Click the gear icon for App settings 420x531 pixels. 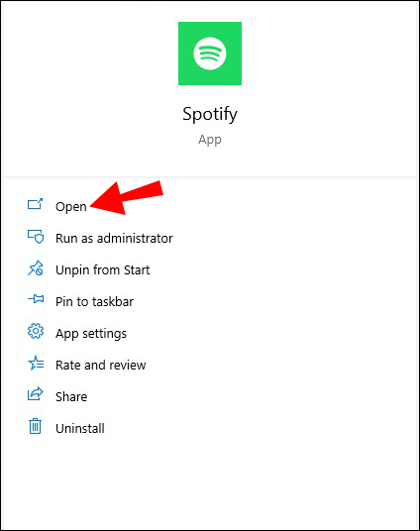(x=36, y=331)
